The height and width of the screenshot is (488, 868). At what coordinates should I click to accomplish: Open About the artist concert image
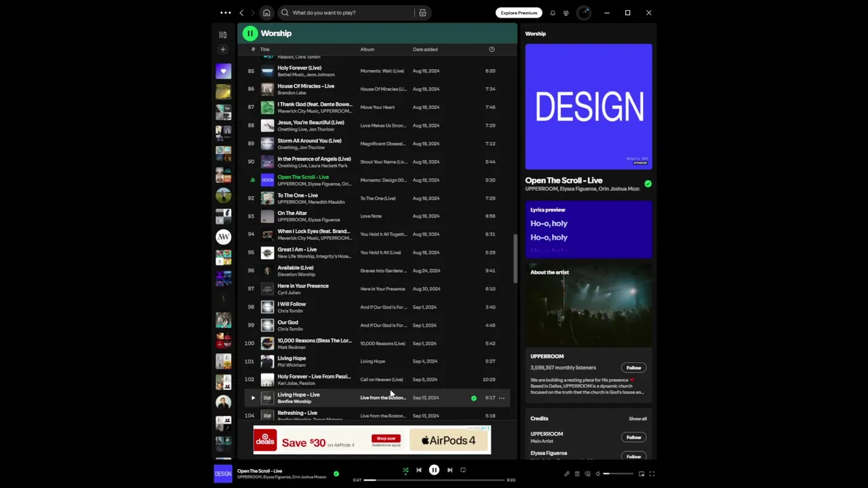click(589, 306)
